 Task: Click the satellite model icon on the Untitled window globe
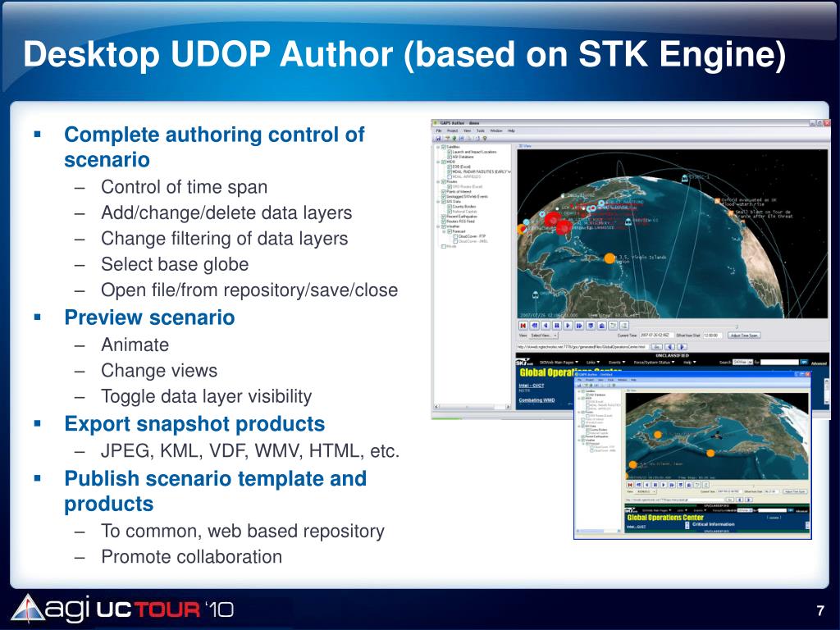tap(715, 436)
